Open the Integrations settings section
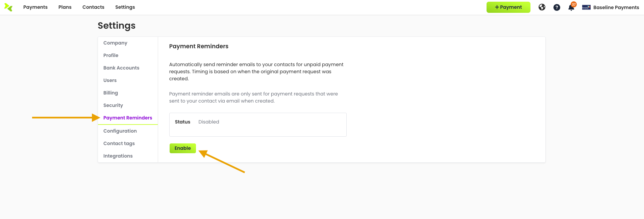This screenshot has height=219, width=644. click(118, 156)
